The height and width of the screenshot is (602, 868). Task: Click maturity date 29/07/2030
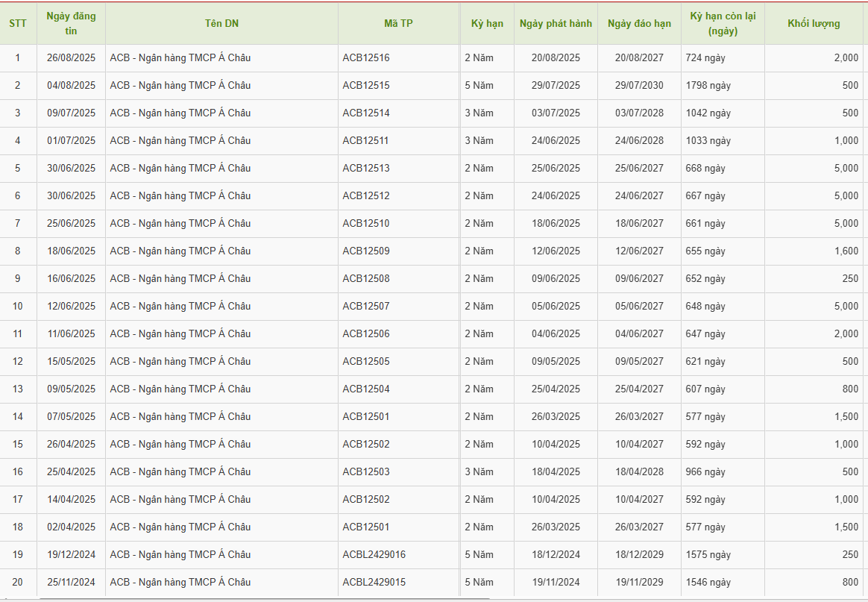coord(639,86)
